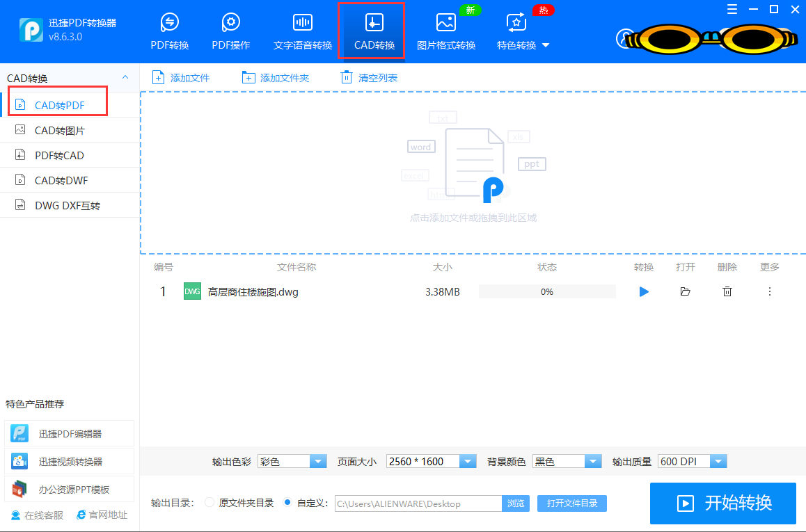Open the 输出质量 DPI dropdown

693,461
